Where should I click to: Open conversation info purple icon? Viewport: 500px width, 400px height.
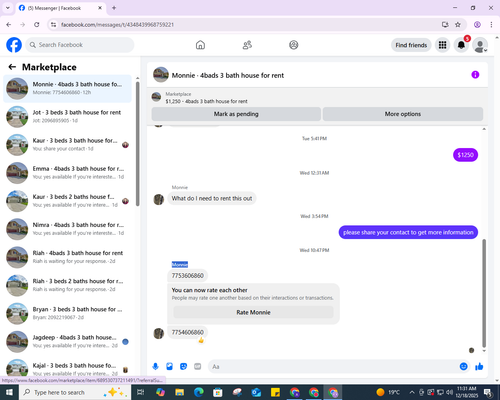(475, 75)
